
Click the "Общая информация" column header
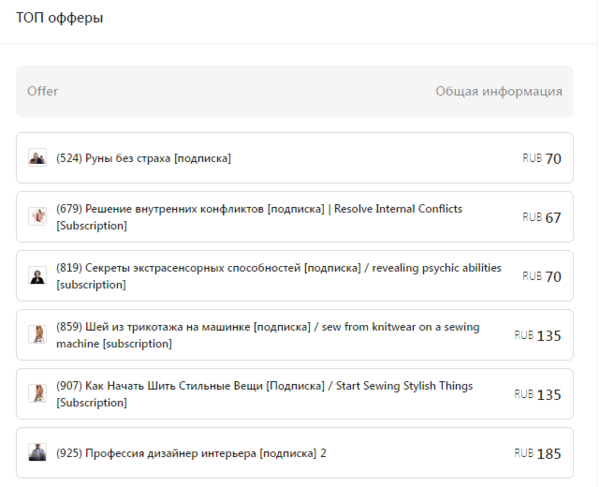498,91
